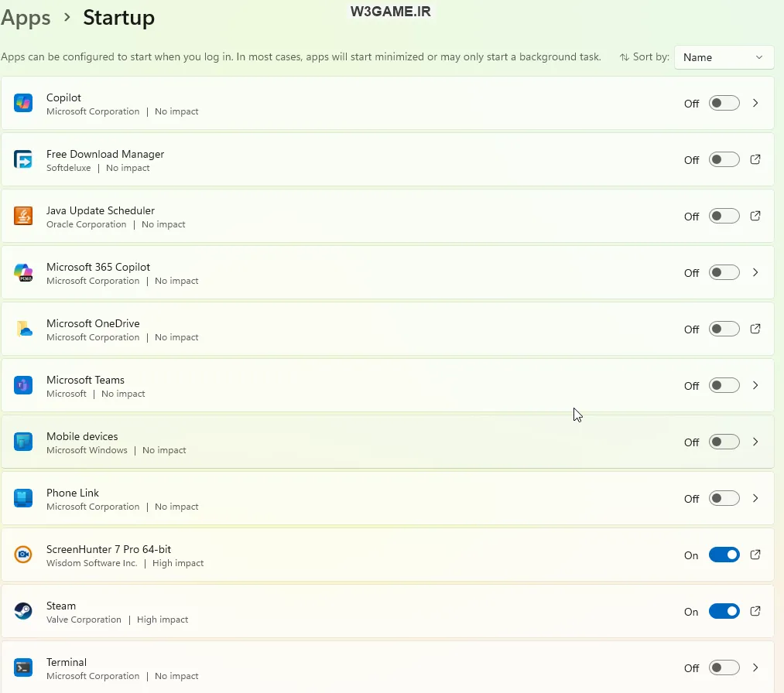The image size is (784, 693).
Task: Click the Mobile devices icon
Action: coord(23,442)
